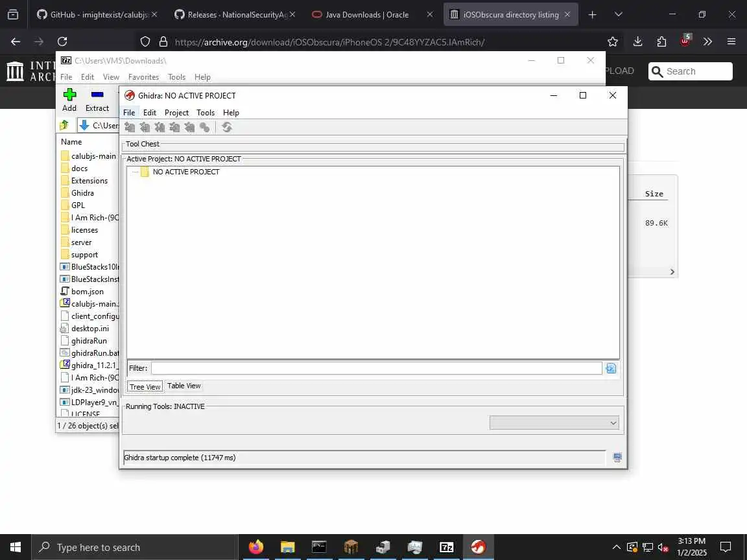747x560 pixels.
Task: Open the File menu in Ghidra
Action: [129, 113]
